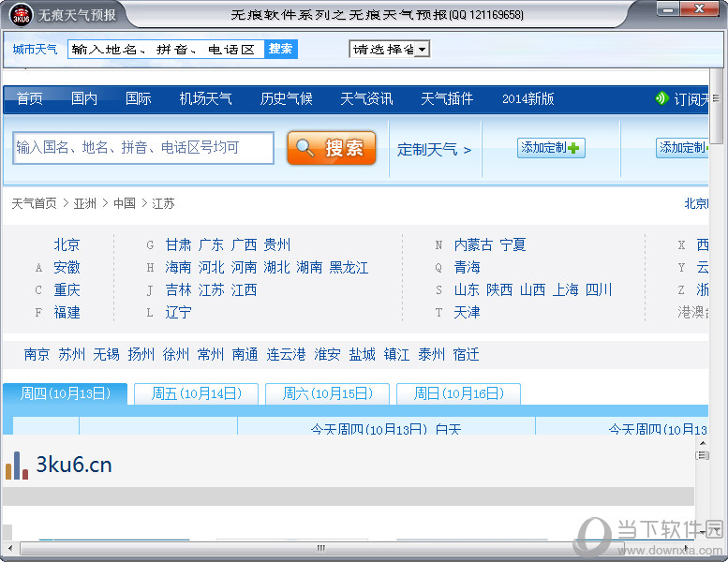Click 天气首页 in the breadcrumb
728x562 pixels.
coord(34,203)
